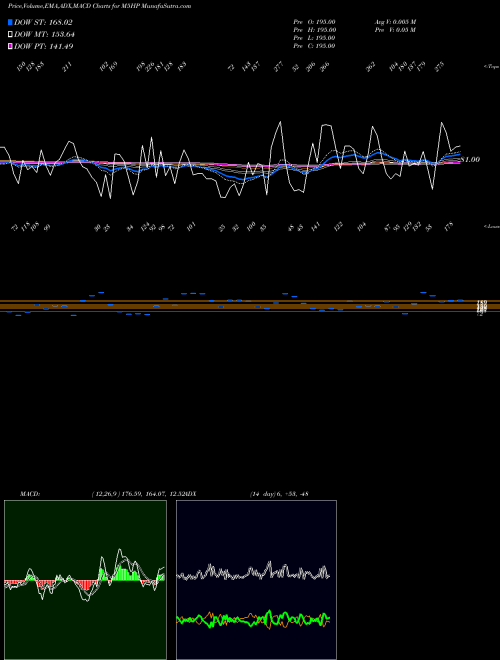Click the '(14 day)' ADX parameters text
500x660 pixels.
pos(263,494)
